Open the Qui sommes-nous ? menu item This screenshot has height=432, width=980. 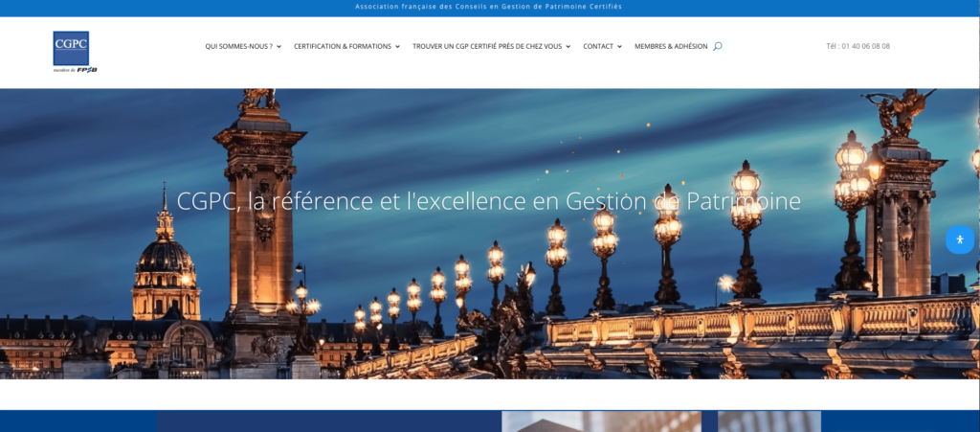tap(238, 46)
